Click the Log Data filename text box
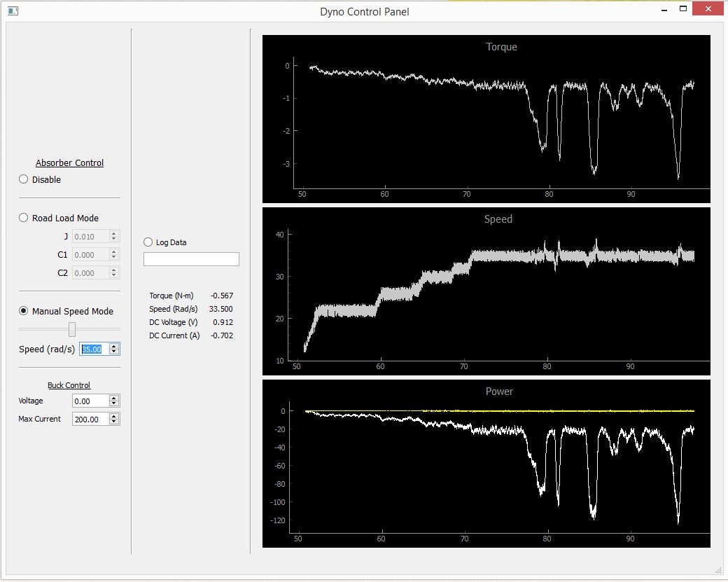 click(x=191, y=259)
